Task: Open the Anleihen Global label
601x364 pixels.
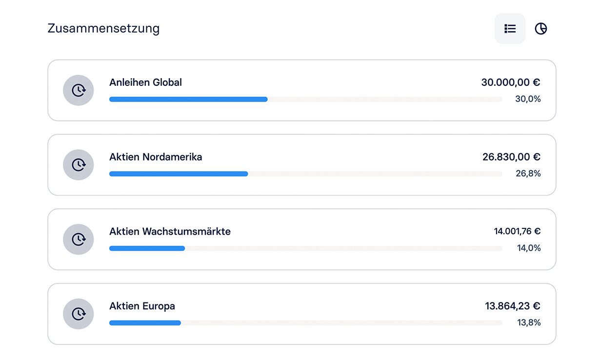Action: [145, 82]
